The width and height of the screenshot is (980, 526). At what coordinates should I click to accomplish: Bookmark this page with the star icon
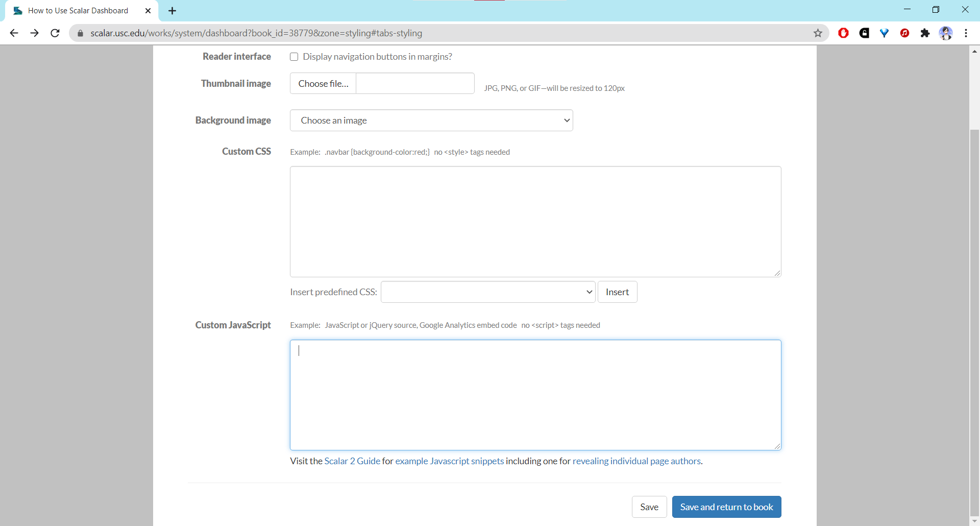pos(818,33)
